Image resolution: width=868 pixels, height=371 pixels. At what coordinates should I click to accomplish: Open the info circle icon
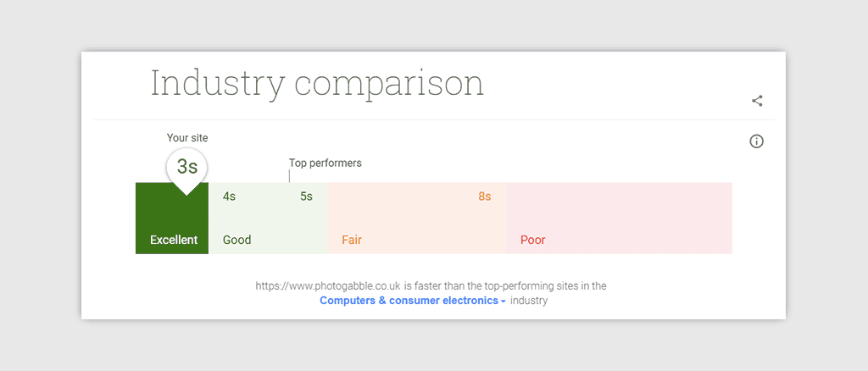756,141
